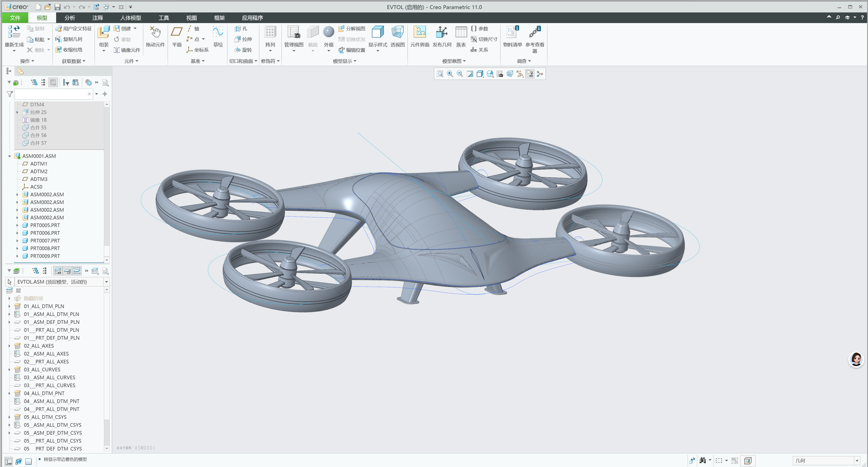The height and width of the screenshot is (467, 868).
Task: Select the 03_ALL_CURVES layer
Action: [42, 369]
